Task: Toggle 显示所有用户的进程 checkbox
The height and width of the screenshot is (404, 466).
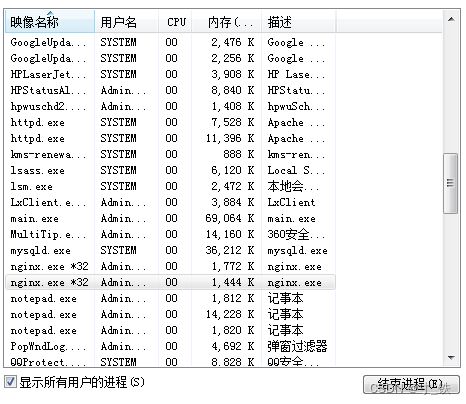Action: tap(10, 382)
